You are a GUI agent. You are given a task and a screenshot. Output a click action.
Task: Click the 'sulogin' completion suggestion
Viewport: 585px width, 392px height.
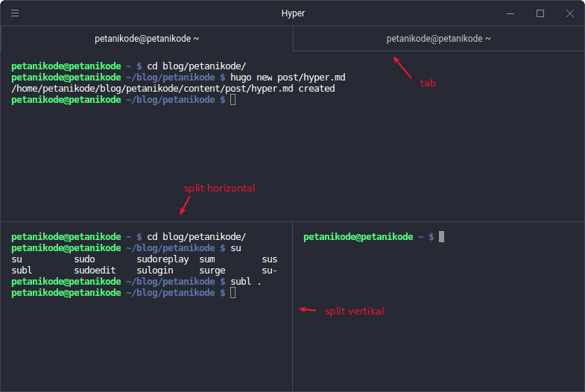tap(155, 271)
